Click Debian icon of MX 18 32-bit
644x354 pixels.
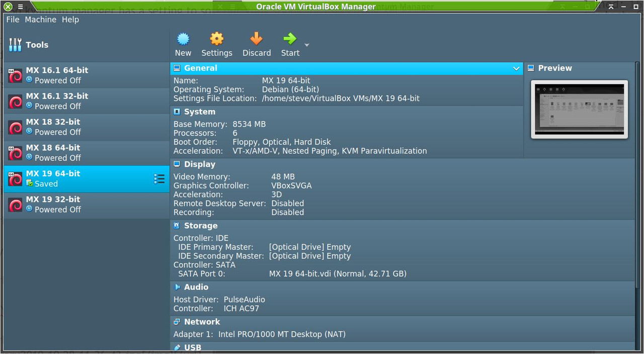click(15, 127)
